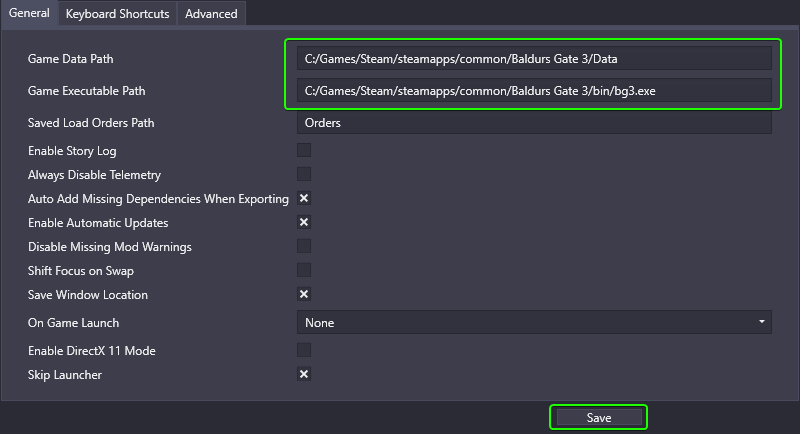The width and height of the screenshot is (800, 434).
Task: Click the Shift Focus on Swap label
Action: pos(81,271)
